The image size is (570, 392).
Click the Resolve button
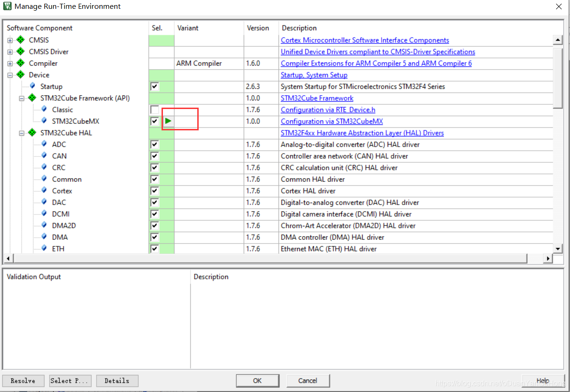click(23, 381)
